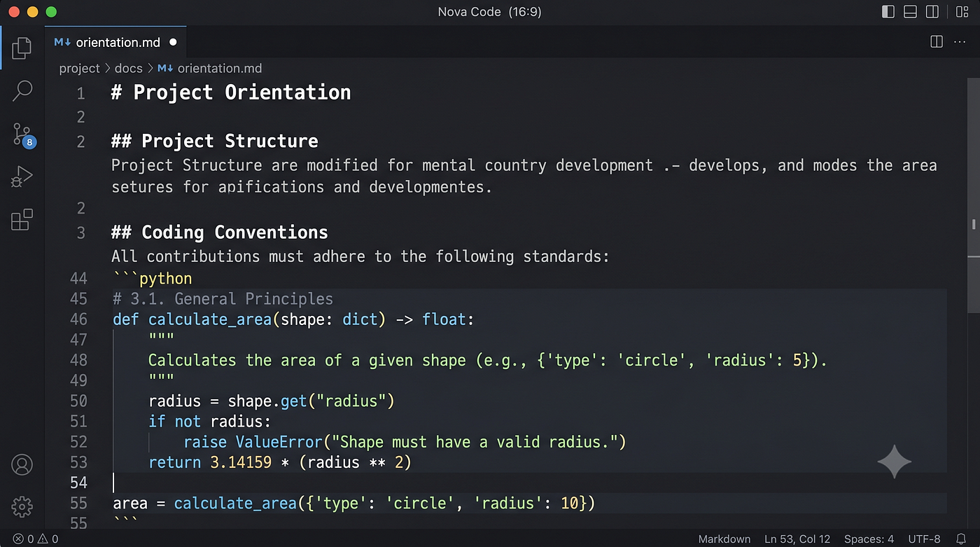The height and width of the screenshot is (547, 980).
Task: Toggle the secondary side bar layout icon
Action: 932,12
